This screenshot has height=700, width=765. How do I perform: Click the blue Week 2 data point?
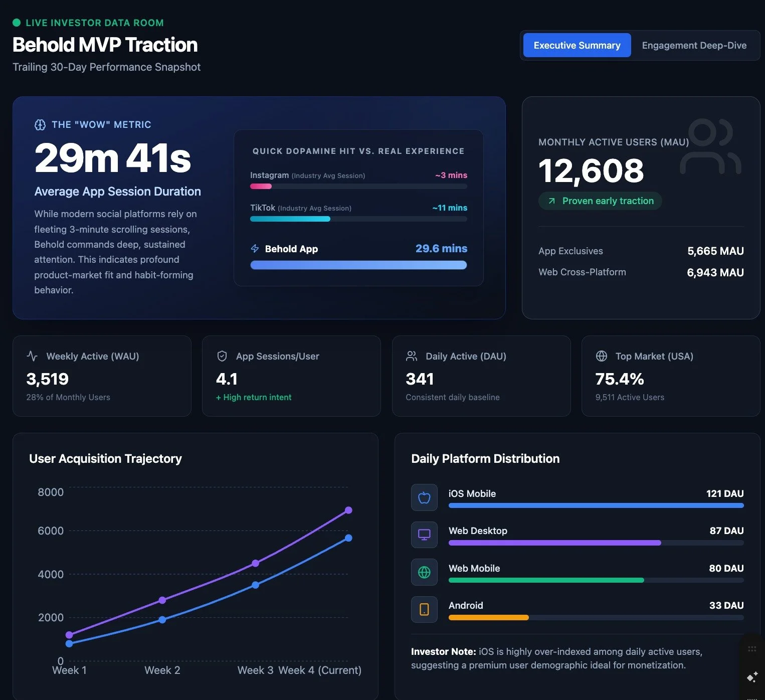pyautogui.click(x=162, y=620)
